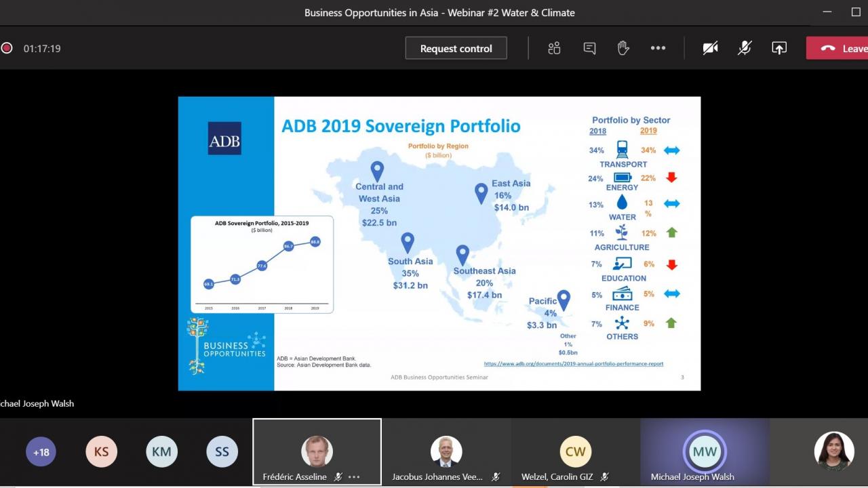Minimize the meeting window

coord(827,12)
